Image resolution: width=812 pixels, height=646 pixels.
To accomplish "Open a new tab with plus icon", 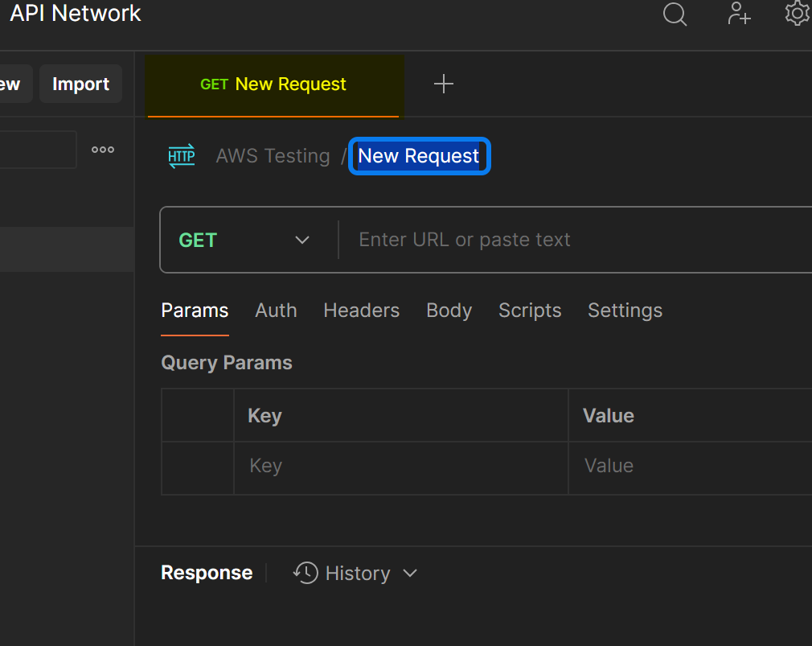I will coord(444,84).
